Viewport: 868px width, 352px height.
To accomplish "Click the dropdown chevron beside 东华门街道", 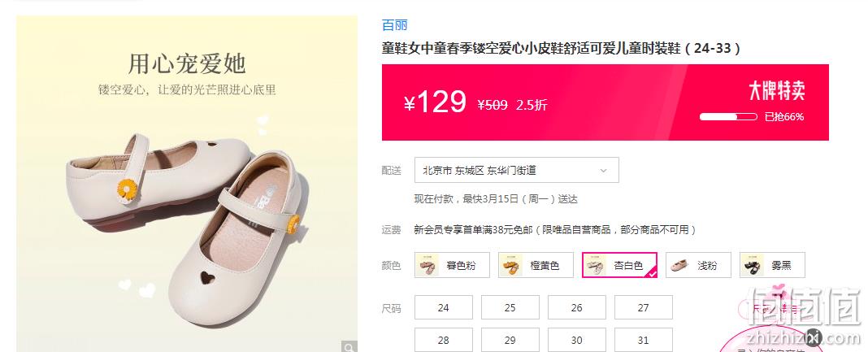I will [603, 171].
